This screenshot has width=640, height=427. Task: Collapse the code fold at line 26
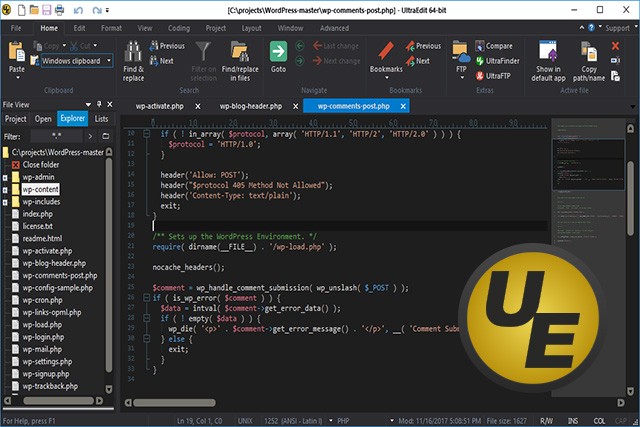pyautogui.click(x=146, y=298)
